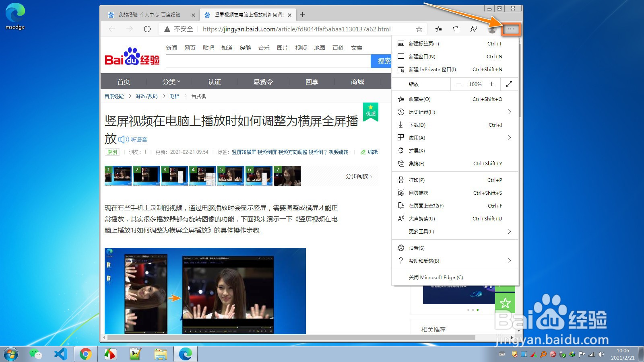This screenshot has width=644, height=362.
Task: Open Visual Studio Code from taskbar
Action: (x=60, y=354)
